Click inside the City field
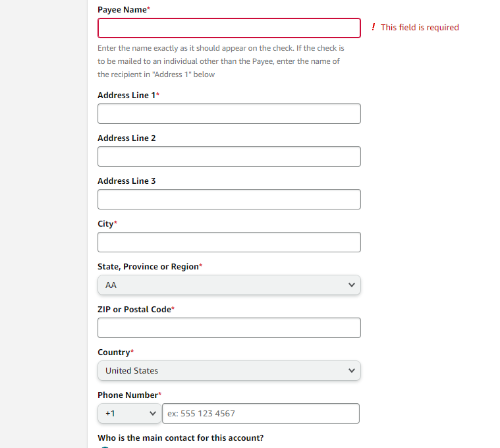The image size is (500, 448). (x=229, y=242)
